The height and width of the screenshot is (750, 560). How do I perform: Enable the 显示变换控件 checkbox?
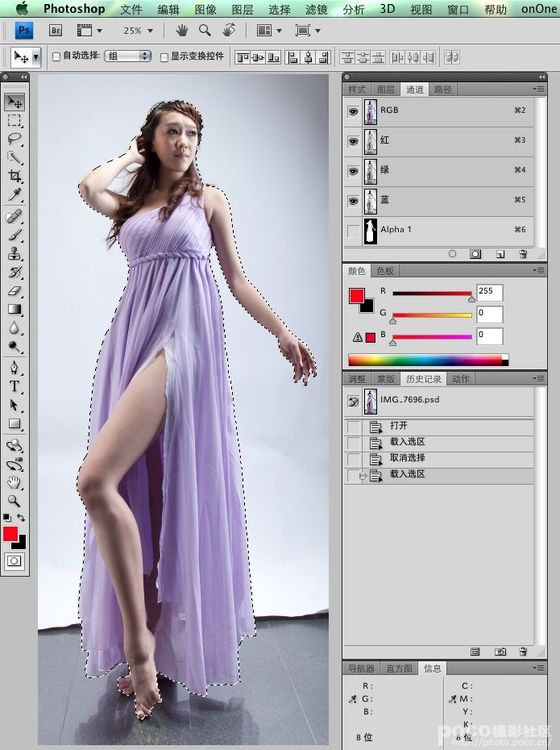click(164, 57)
